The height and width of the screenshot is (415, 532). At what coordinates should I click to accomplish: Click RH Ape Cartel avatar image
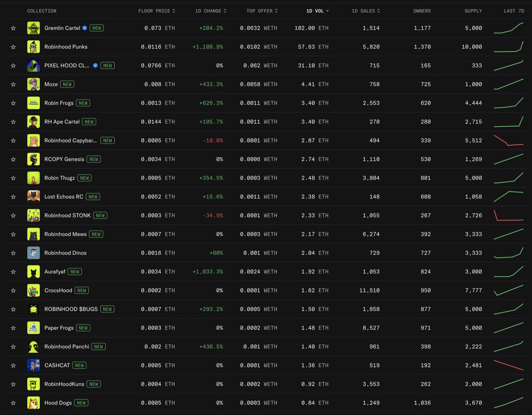(x=33, y=122)
